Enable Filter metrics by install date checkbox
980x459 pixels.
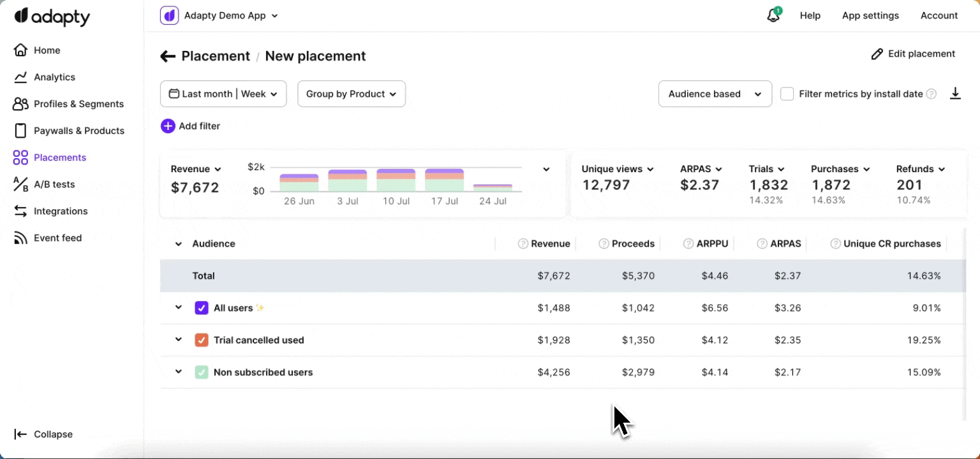[787, 94]
